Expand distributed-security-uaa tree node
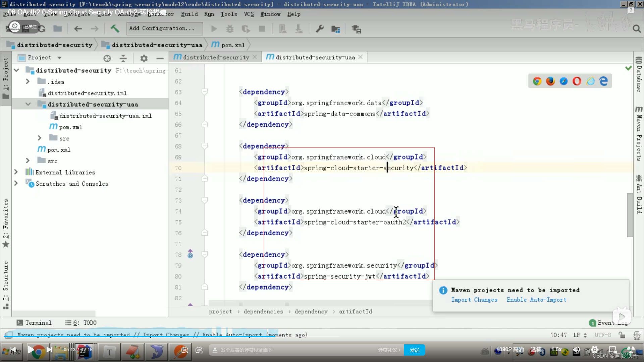 click(28, 104)
